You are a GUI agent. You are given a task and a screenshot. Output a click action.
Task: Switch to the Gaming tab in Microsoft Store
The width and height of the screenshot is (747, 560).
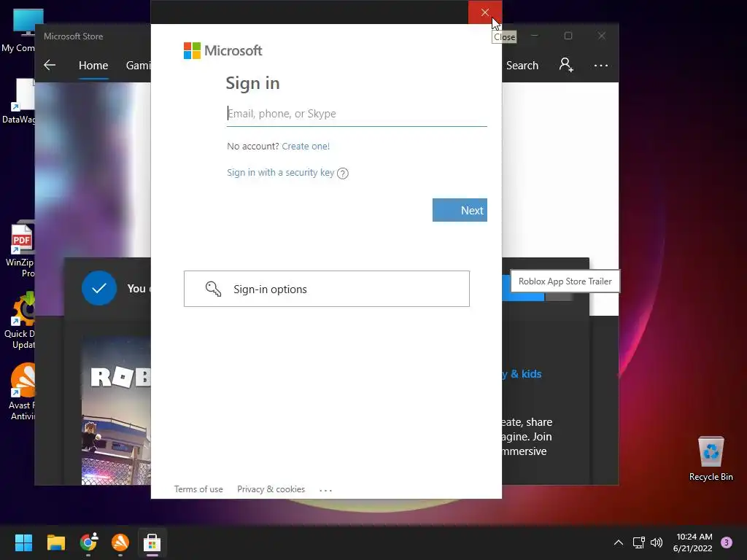pos(138,65)
